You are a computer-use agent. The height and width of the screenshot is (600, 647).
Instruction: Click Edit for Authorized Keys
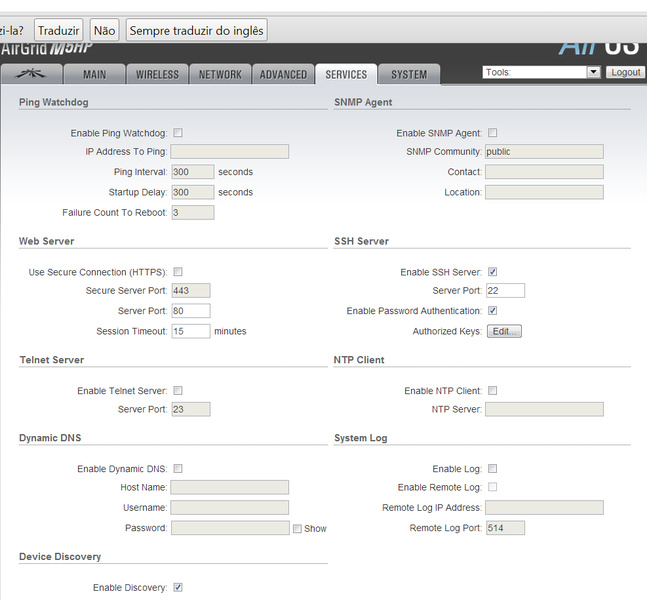pos(505,331)
